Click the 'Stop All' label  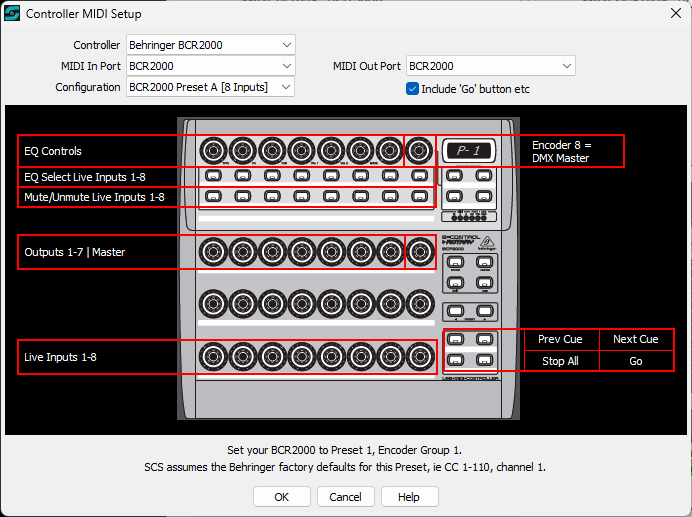click(560, 361)
